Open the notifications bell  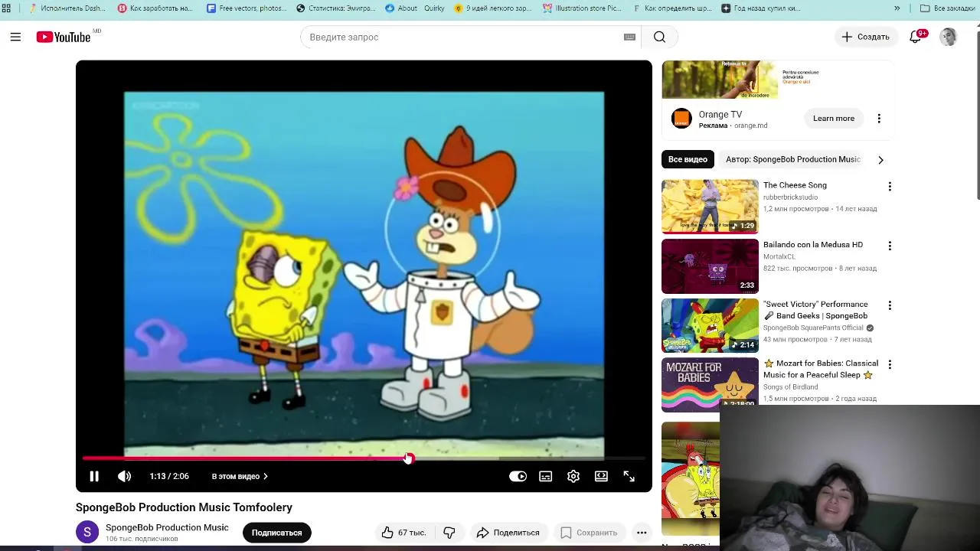(916, 37)
